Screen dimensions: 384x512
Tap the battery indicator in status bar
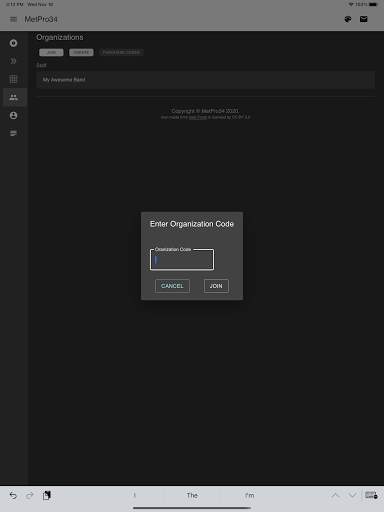tap(373, 5)
